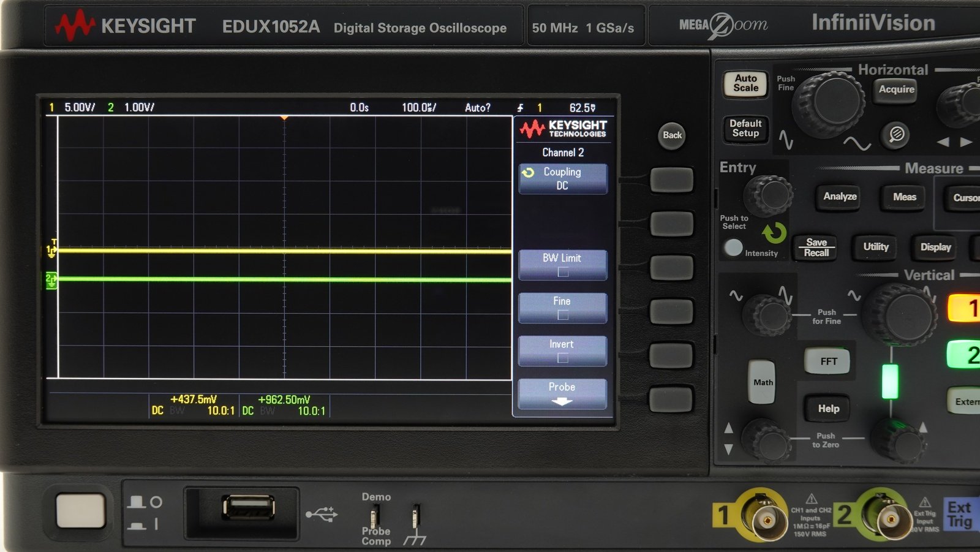Click the Help key
This screenshot has width=980, height=552.
(828, 409)
